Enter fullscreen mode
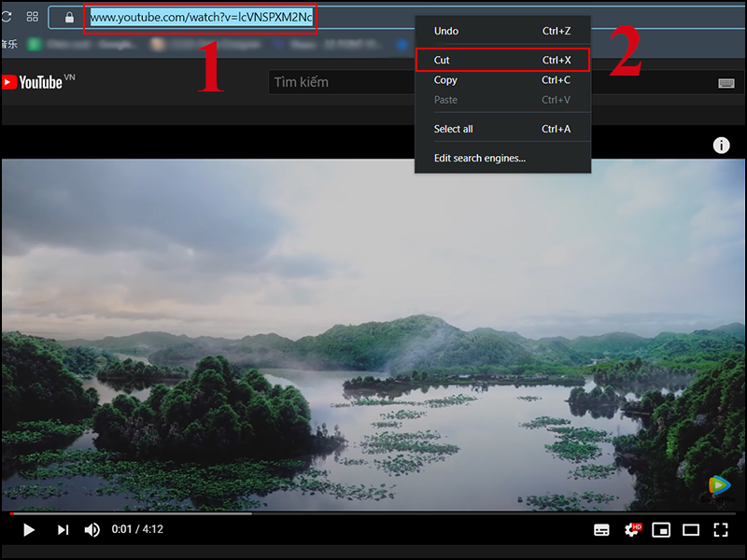The height and width of the screenshot is (560, 747). pyautogui.click(x=721, y=530)
